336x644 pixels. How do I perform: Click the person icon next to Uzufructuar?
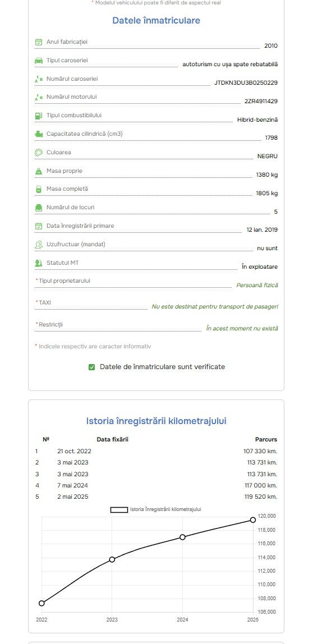(39, 245)
